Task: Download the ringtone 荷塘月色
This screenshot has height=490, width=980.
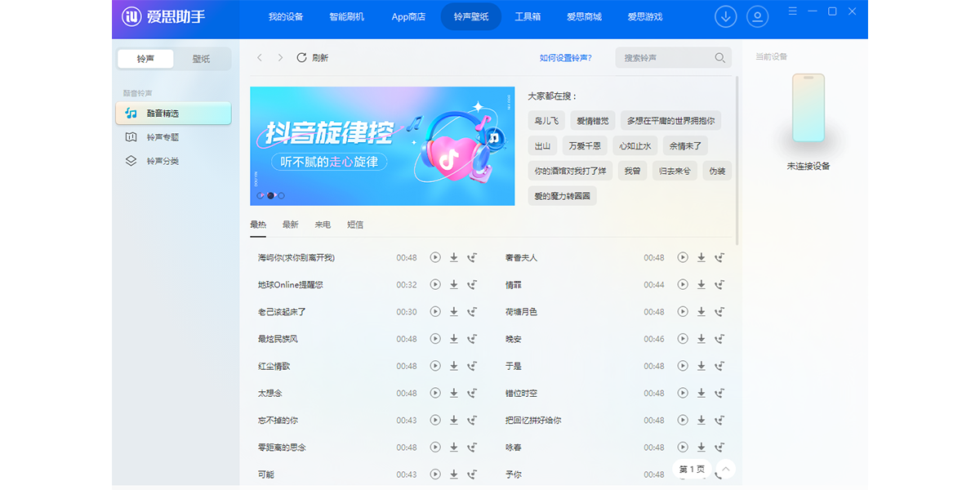Action: click(x=702, y=312)
